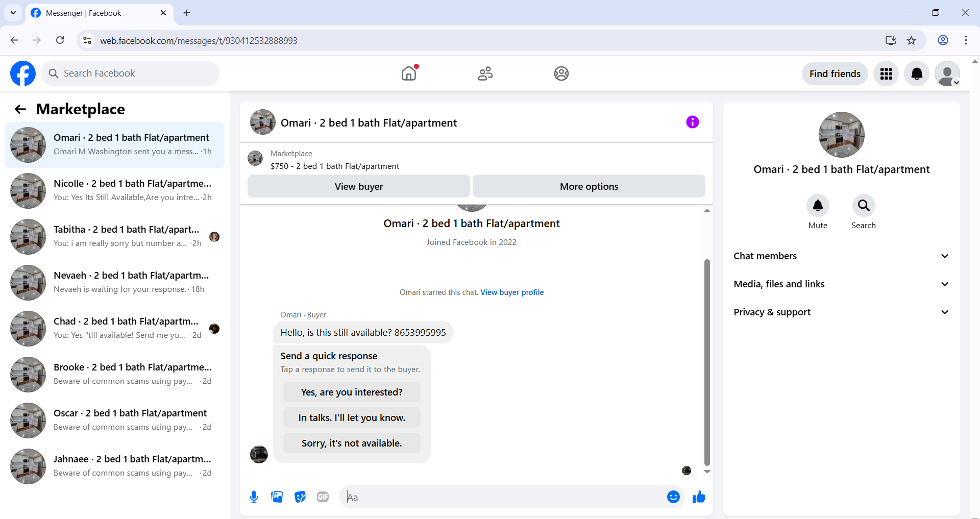Click browser back arrow
The width and height of the screenshot is (980, 519).
click(14, 40)
